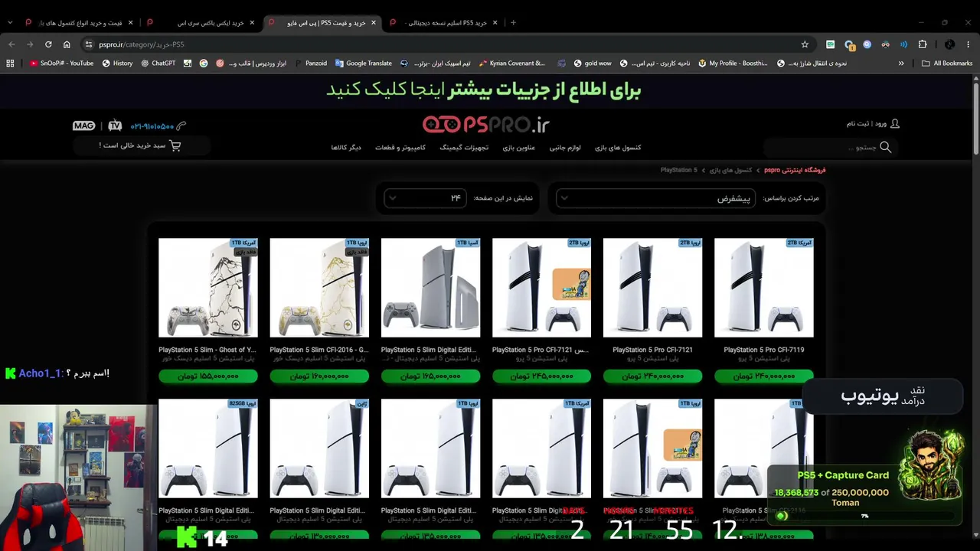Viewport: 980px width, 551px height.
Task: Open PlayStation 5 Slim CFI-2016 title link
Action: pos(319,350)
